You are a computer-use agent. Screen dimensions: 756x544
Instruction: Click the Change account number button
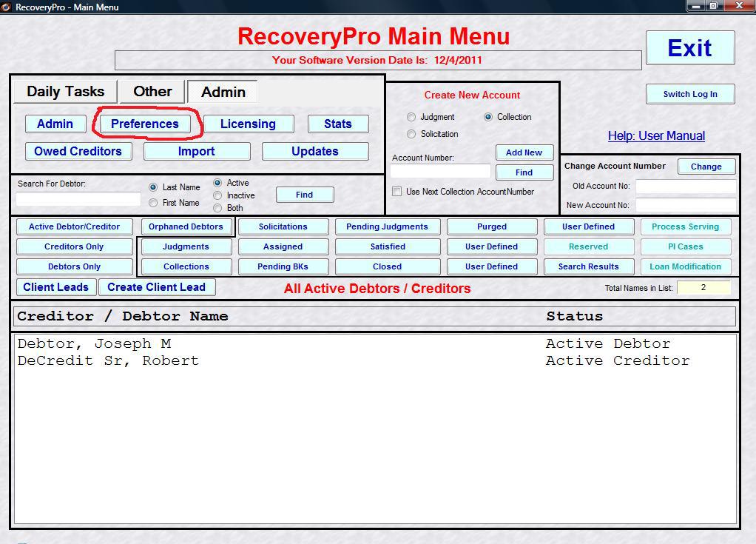pos(706,167)
